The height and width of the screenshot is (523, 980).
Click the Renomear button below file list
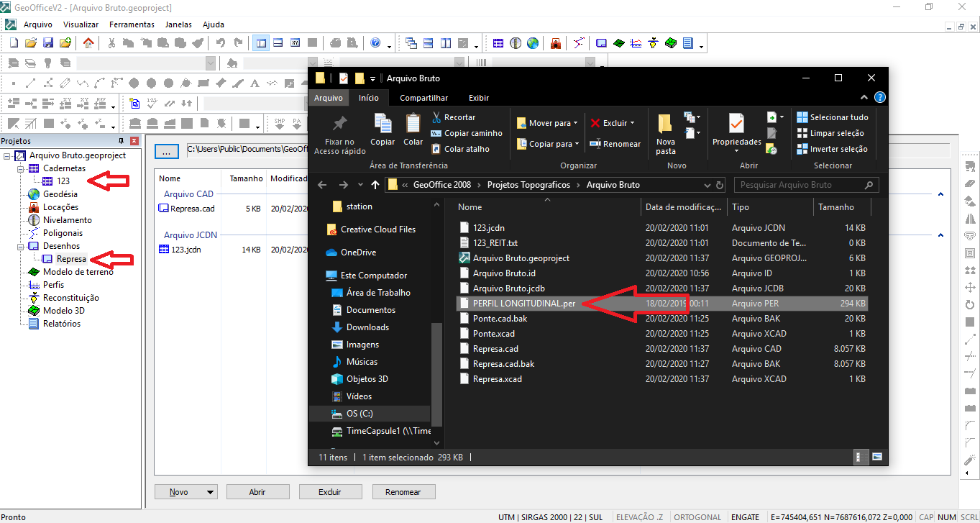point(403,493)
